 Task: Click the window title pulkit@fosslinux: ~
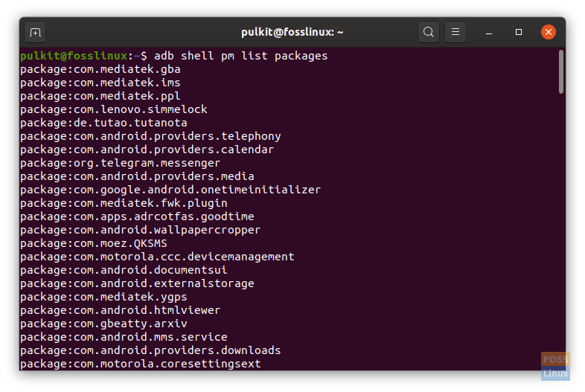(x=292, y=33)
